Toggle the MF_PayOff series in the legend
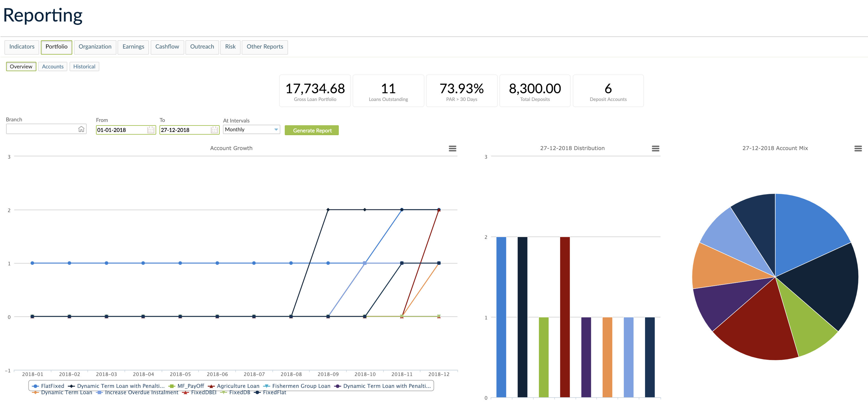868x416 pixels. pyautogui.click(x=172, y=386)
